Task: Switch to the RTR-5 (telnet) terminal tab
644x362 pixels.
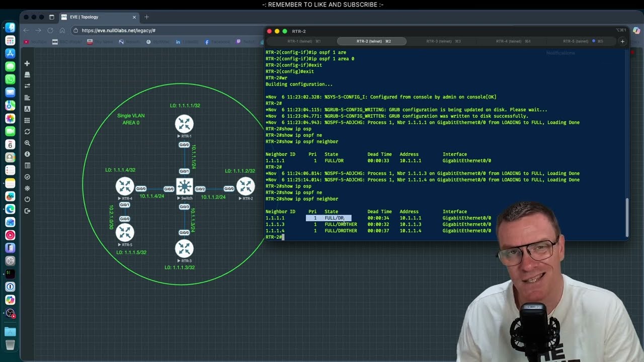Action: [x=583, y=41]
